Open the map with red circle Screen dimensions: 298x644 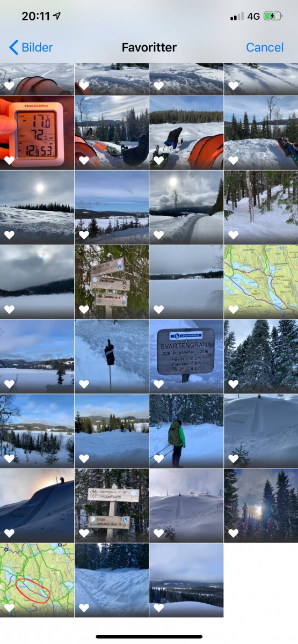click(37, 580)
